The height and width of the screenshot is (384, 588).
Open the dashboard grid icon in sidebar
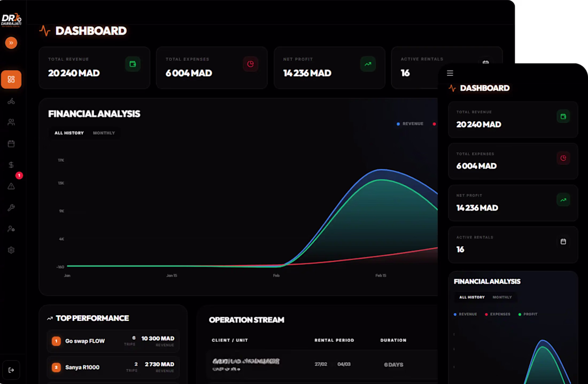pos(11,80)
